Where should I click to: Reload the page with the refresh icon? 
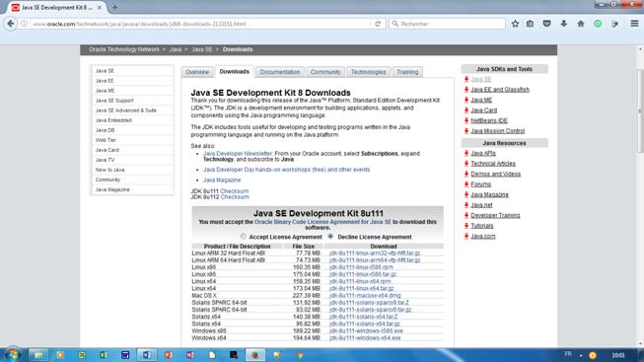tap(378, 24)
